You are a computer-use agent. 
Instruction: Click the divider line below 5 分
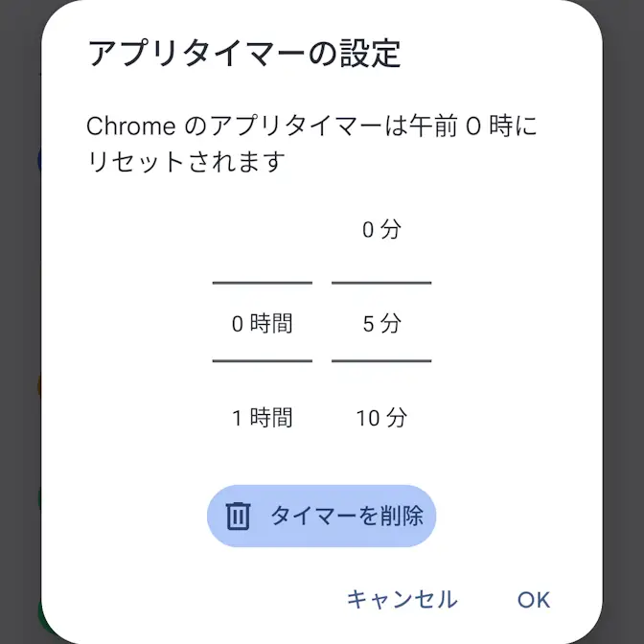(381, 361)
